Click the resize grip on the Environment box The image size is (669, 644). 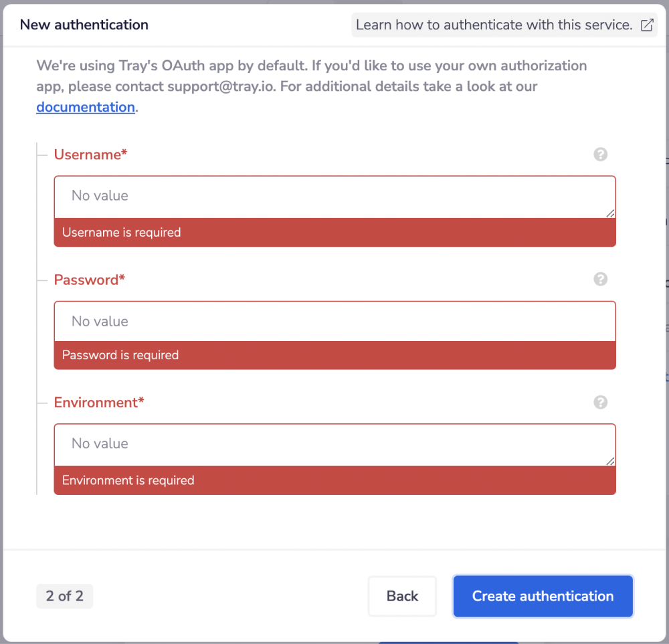tap(611, 462)
